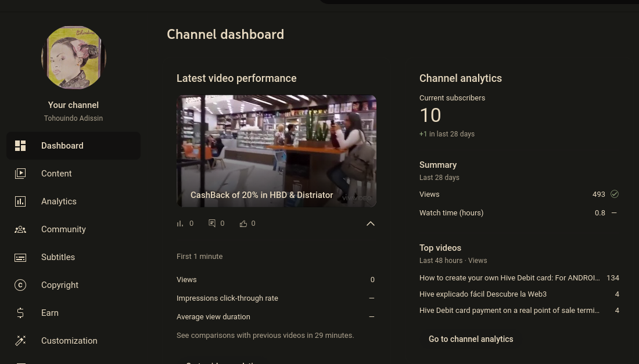This screenshot has width=639, height=364.
Task: Click the Analytics bar chart icon
Action: click(20, 201)
